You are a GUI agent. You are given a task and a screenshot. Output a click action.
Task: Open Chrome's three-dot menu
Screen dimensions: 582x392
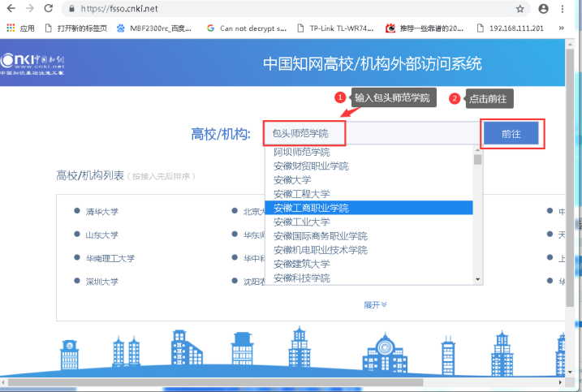point(563,9)
